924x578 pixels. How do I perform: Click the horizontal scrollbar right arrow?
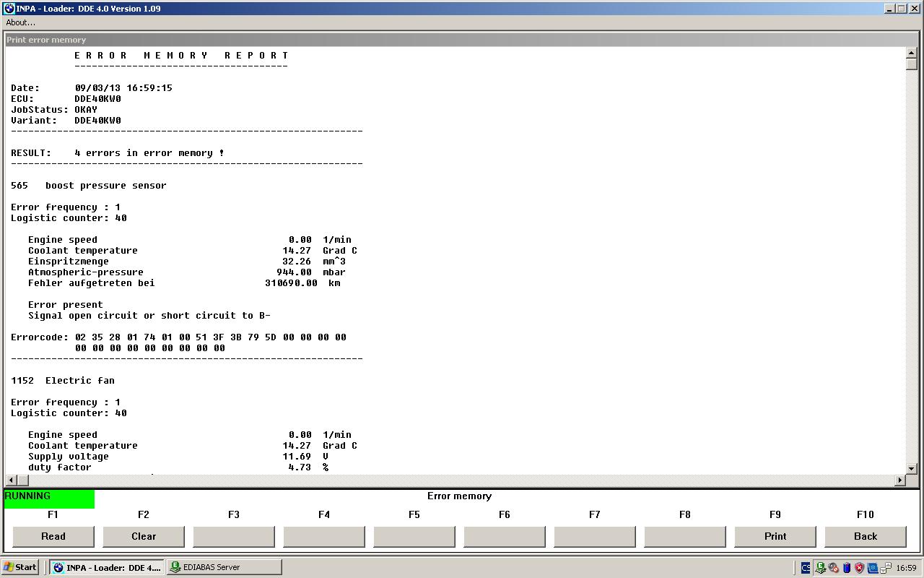coord(899,480)
